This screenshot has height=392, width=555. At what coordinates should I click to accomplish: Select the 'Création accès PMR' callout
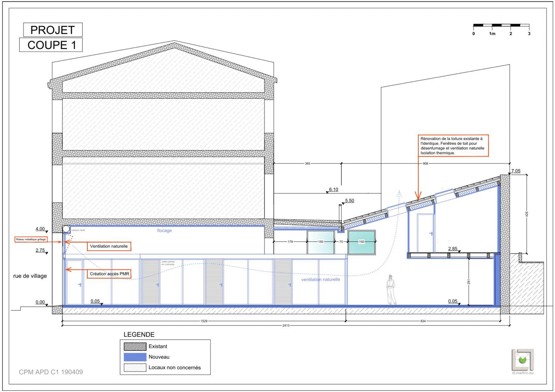click(x=109, y=274)
